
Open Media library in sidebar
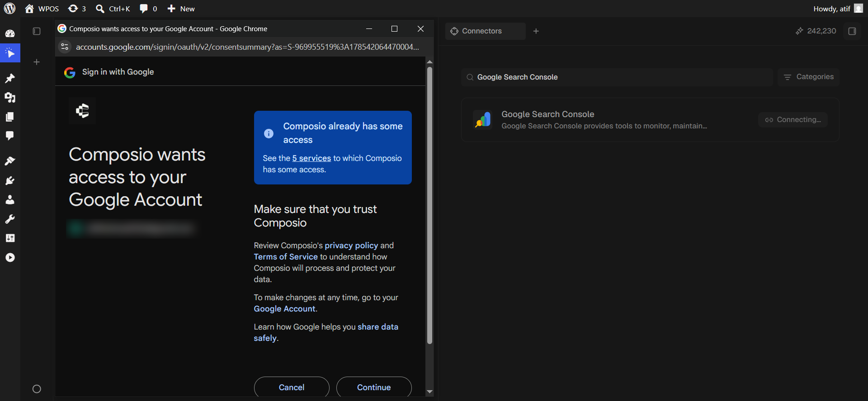(x=10, y=98)
